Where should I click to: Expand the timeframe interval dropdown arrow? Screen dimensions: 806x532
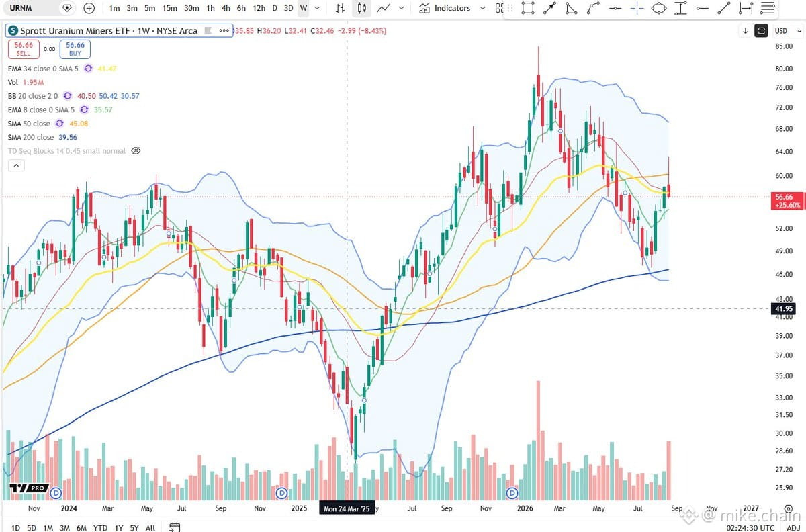[x=318, y=8]
